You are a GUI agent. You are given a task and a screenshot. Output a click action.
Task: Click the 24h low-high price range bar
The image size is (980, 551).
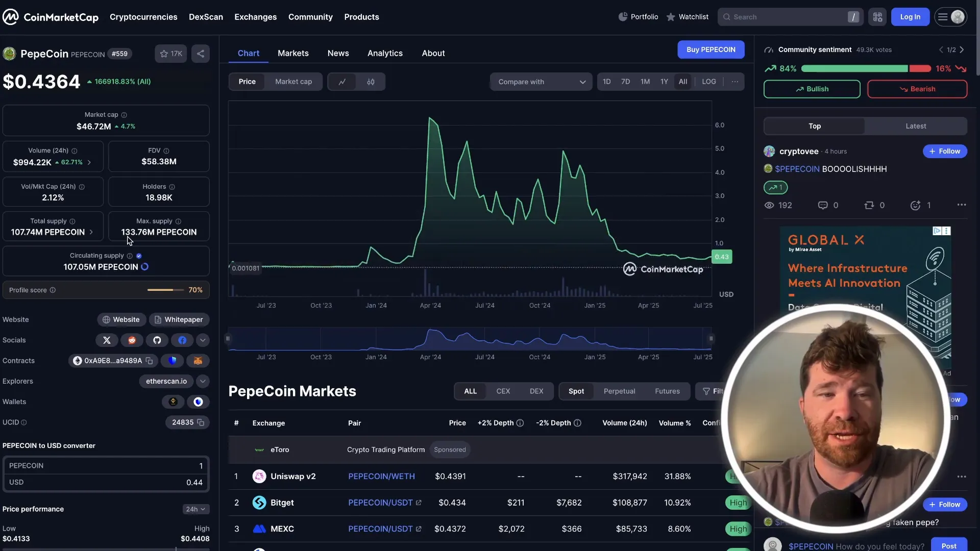point(106,549)
